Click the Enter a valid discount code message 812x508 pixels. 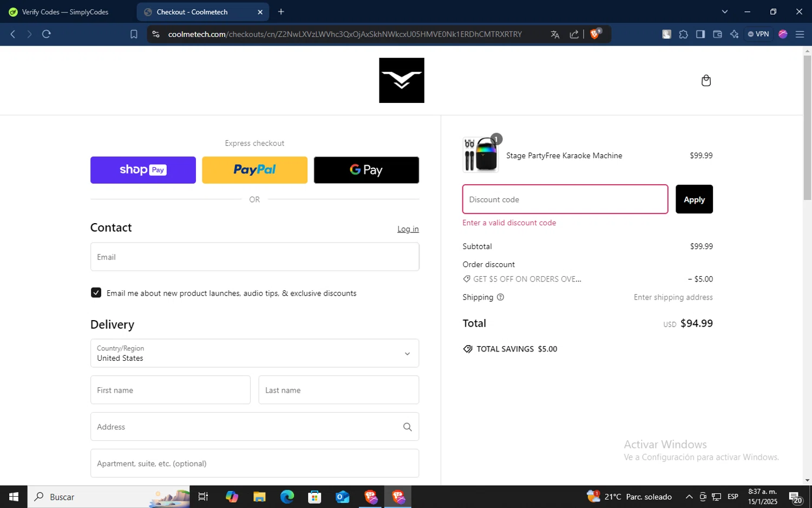click(x=509, y=223)
